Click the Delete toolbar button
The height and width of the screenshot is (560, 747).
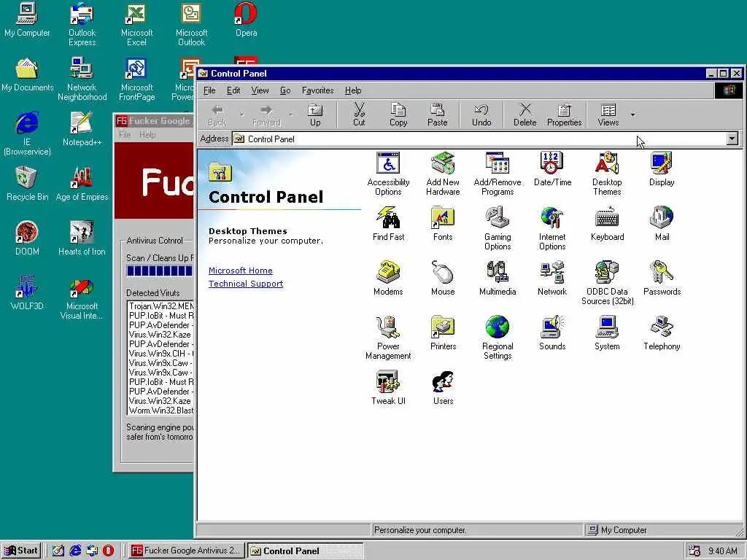tap(525, 114)
